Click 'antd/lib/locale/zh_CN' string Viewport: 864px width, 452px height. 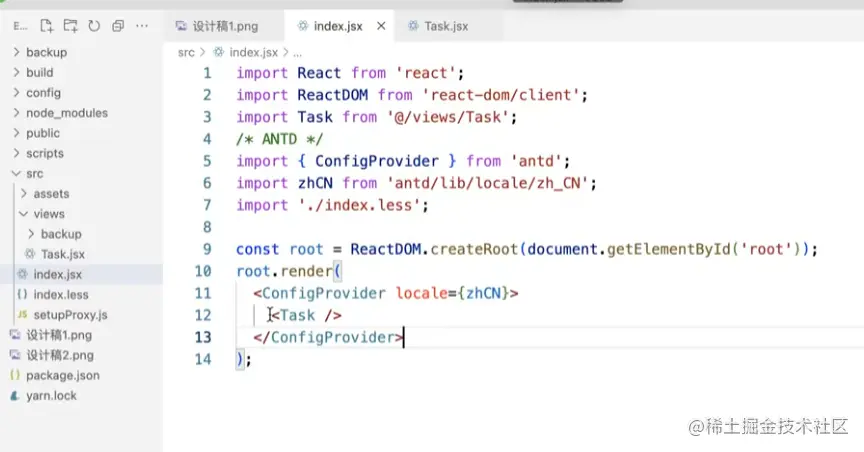tap(488, 183)
